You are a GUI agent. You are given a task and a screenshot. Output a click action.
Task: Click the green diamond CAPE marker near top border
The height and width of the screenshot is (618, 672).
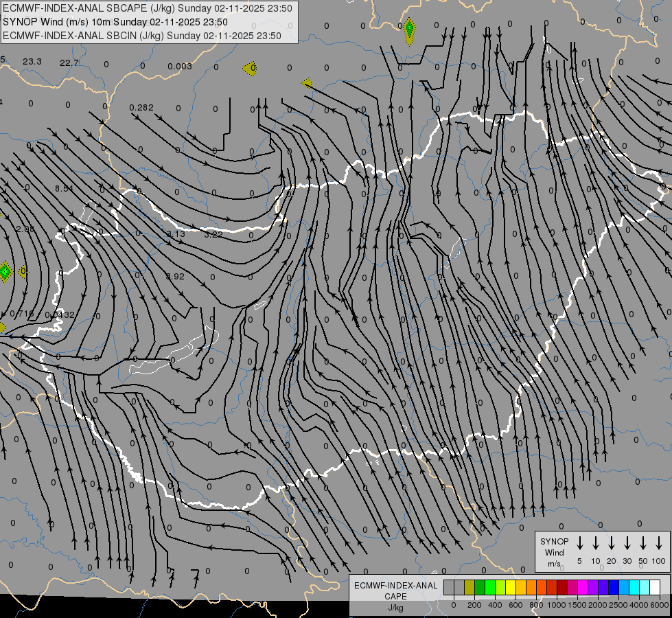tap(409, 30)
